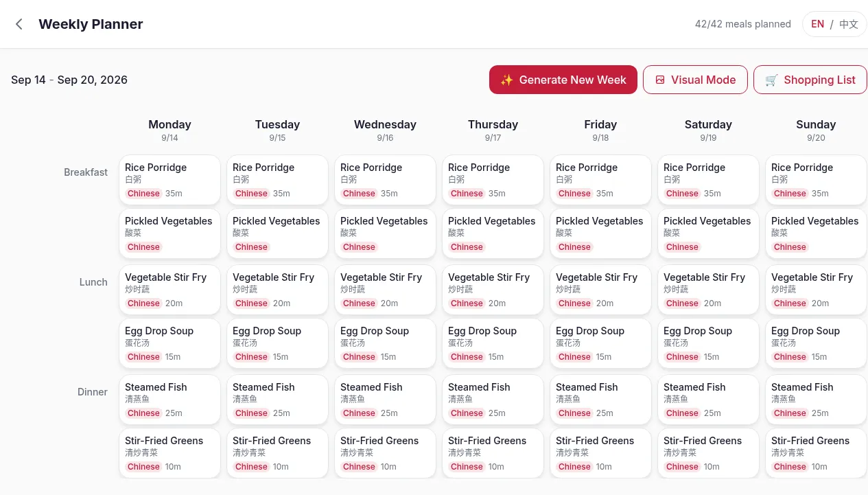The image size is (868, 495).
Task: Open Monday's Stir-Fried Greens meal card
Action: coord(169,453)
